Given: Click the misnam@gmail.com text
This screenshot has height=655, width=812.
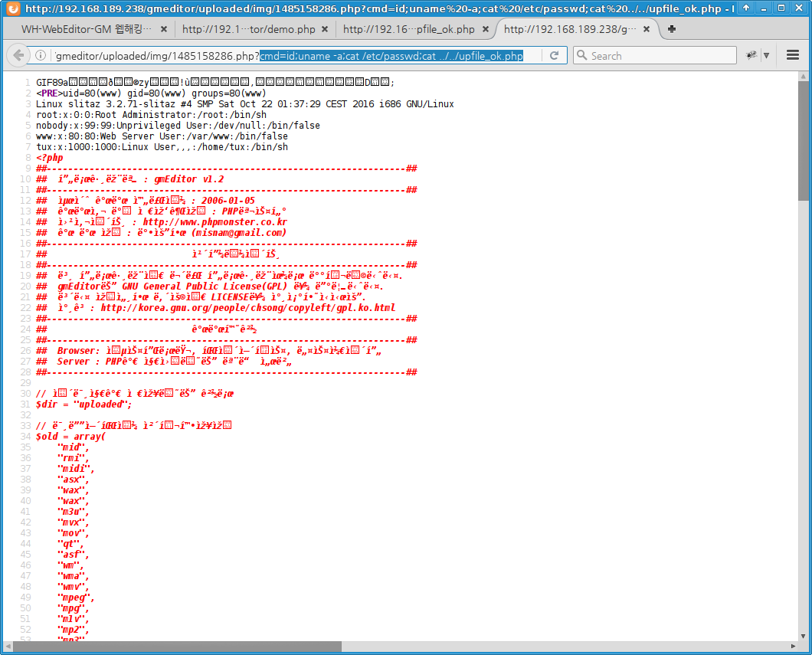Looking at the screenshot, I should pyautogui.click(x=239, y=232).
